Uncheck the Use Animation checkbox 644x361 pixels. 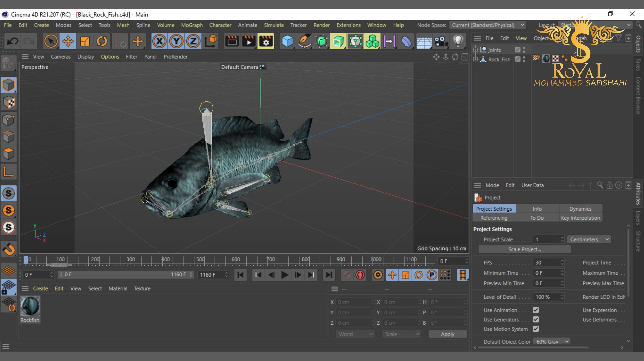(536, 310)
